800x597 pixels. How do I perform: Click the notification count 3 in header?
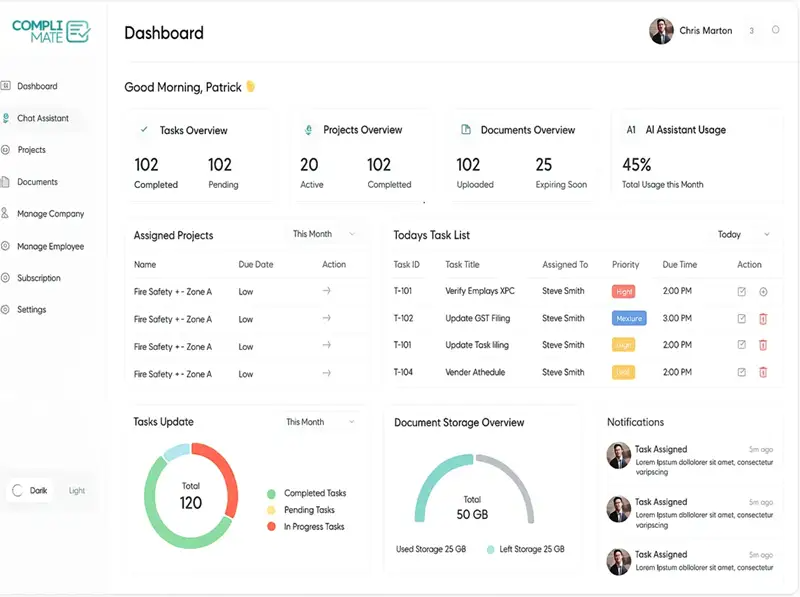point(752,31)
